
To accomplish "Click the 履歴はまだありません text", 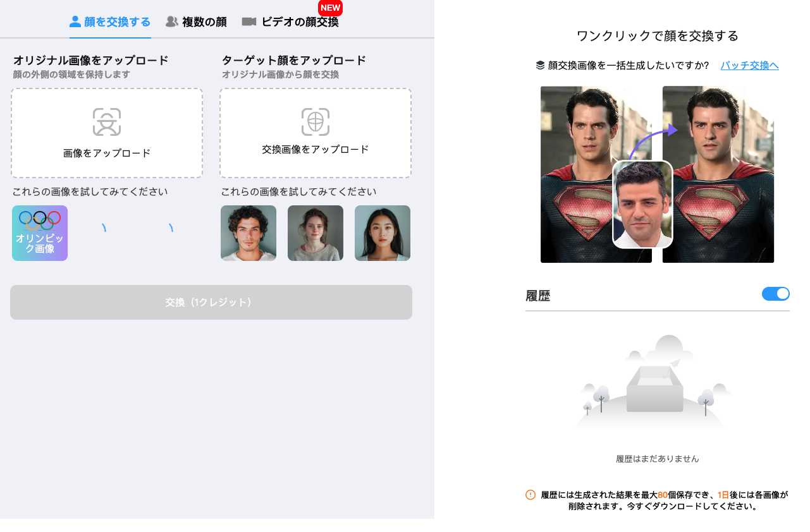I will 658,459.
